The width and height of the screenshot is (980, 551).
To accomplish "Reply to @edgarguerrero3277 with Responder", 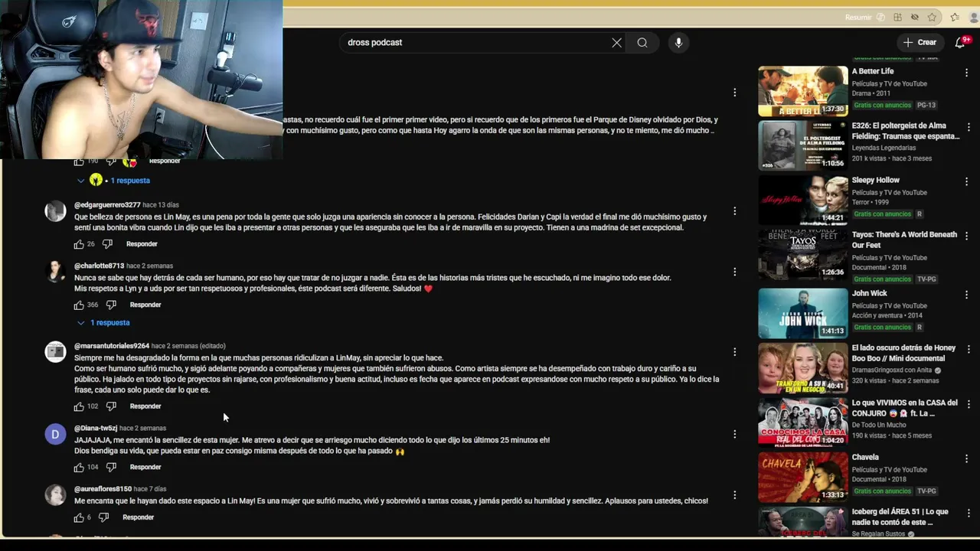I will pos(142,244).
